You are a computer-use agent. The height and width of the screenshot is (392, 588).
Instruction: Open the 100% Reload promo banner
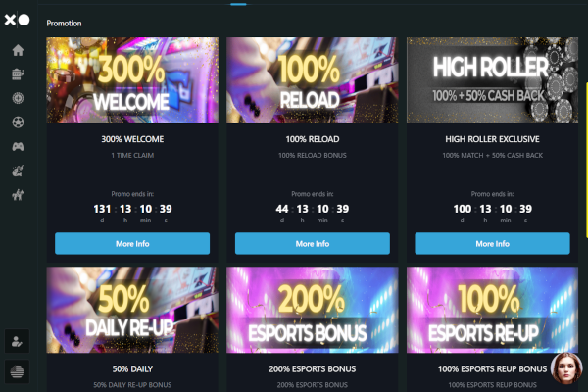[x=313, y=80]
